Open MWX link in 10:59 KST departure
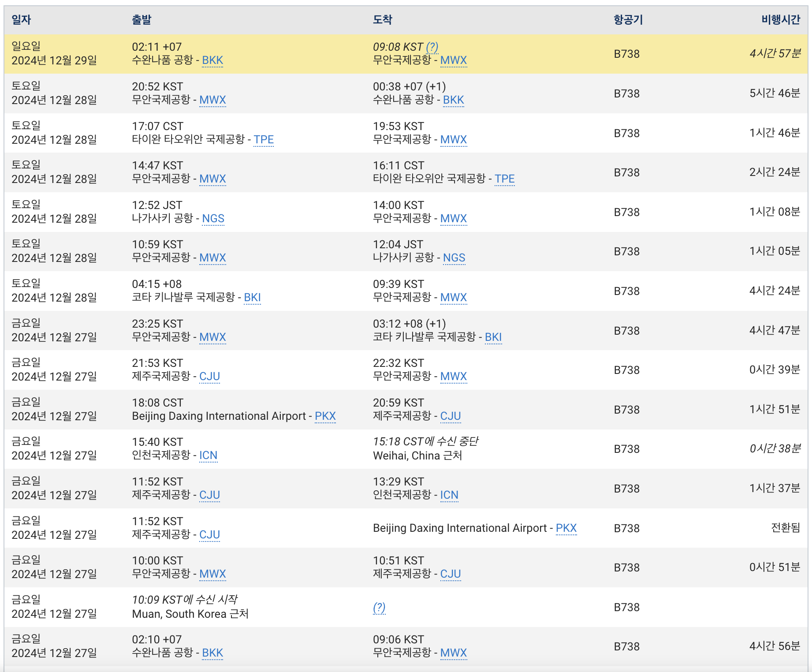 (x=212, y=258)
